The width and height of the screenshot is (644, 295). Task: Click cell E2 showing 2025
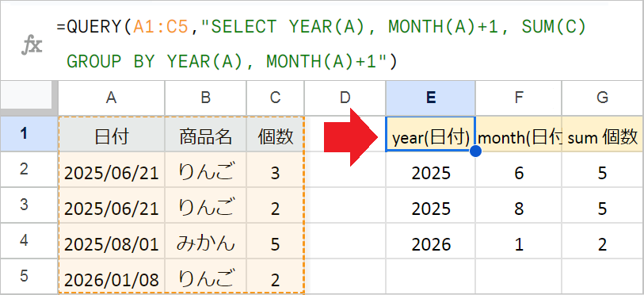pyautogui.click(x=430, y=170)
